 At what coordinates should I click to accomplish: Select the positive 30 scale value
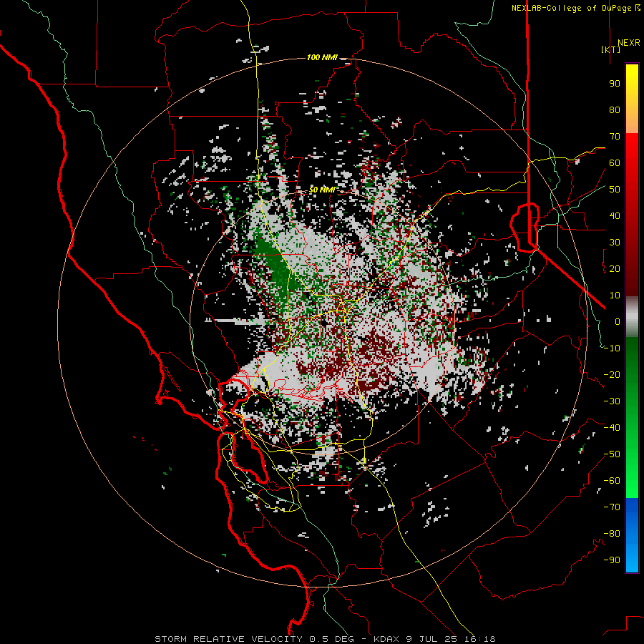tap(615, 243)
